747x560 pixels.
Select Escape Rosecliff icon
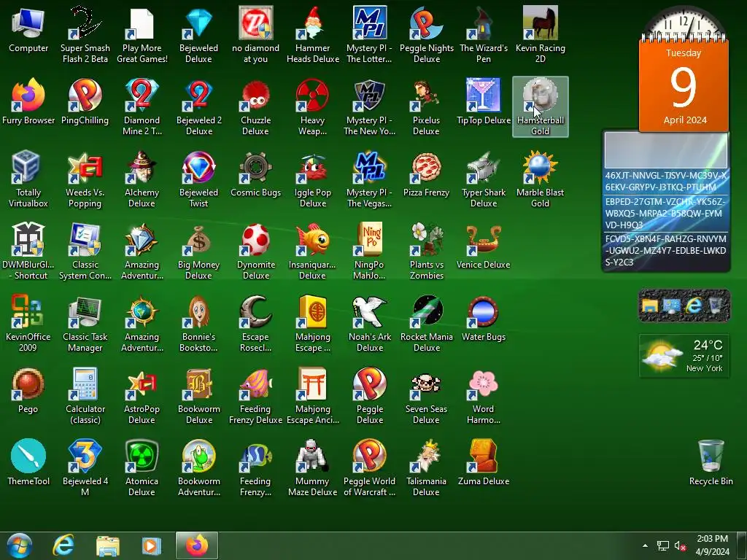click(x=256, y=323)
